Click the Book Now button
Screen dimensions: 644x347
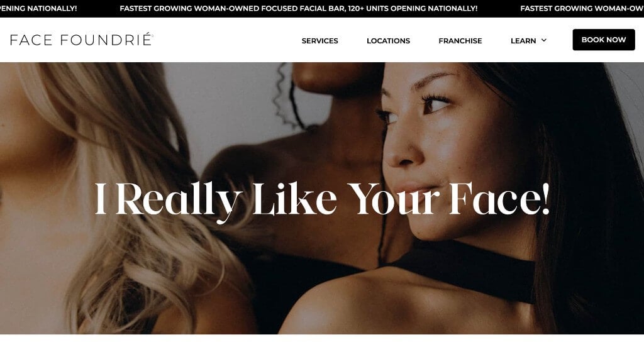click(x=603, y=40)
